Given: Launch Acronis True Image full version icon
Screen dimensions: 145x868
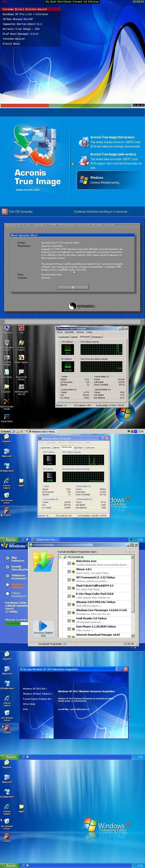Looking at the screenshot, I should [83, 142].
